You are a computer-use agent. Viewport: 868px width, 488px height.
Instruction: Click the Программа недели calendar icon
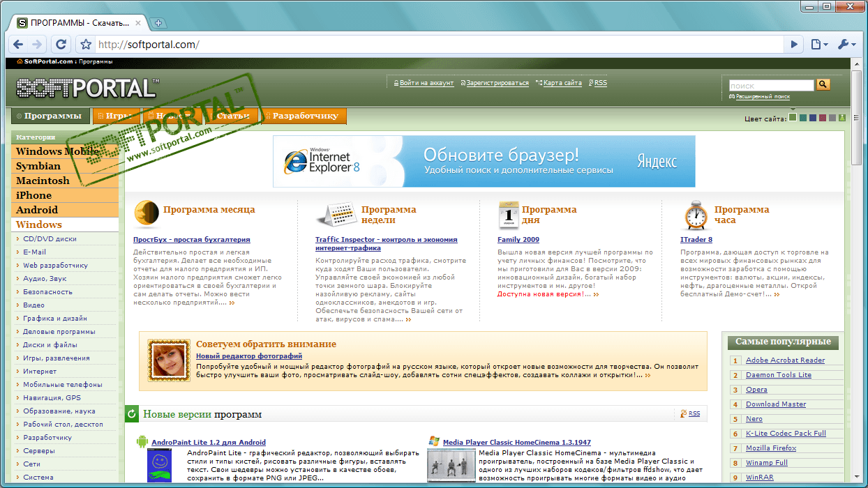point(336,215)
